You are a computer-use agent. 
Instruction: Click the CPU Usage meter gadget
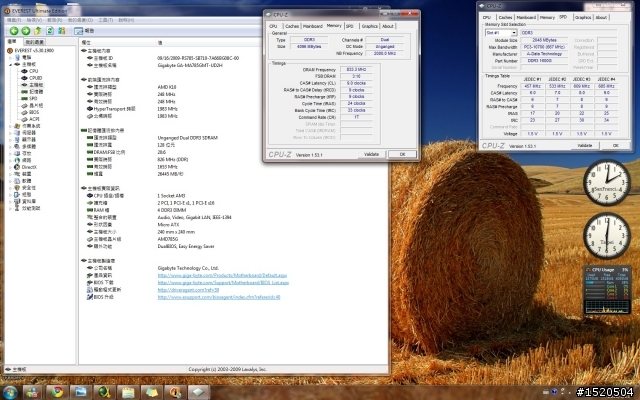tap(607, 290)
